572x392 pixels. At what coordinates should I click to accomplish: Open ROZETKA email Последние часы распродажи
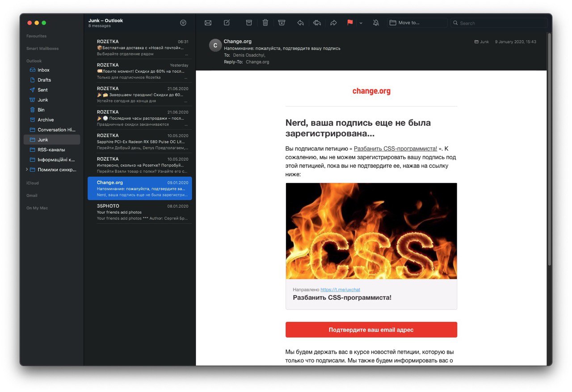[x=140, y=118]
